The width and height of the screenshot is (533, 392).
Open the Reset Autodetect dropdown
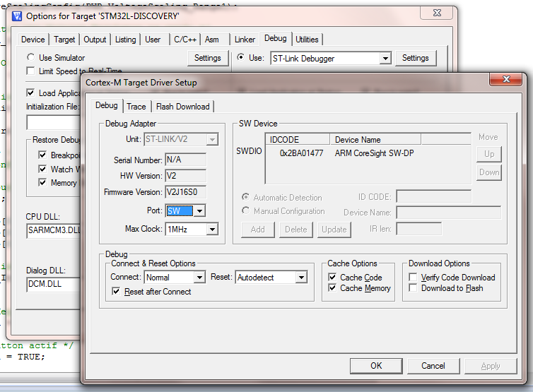pos(302,278)
